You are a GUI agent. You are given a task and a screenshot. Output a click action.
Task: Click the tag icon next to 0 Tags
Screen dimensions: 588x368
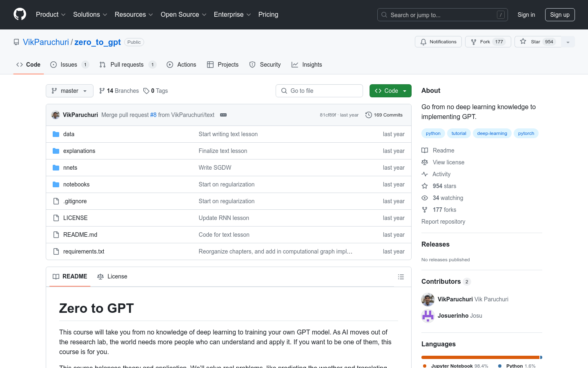[146, 91]
